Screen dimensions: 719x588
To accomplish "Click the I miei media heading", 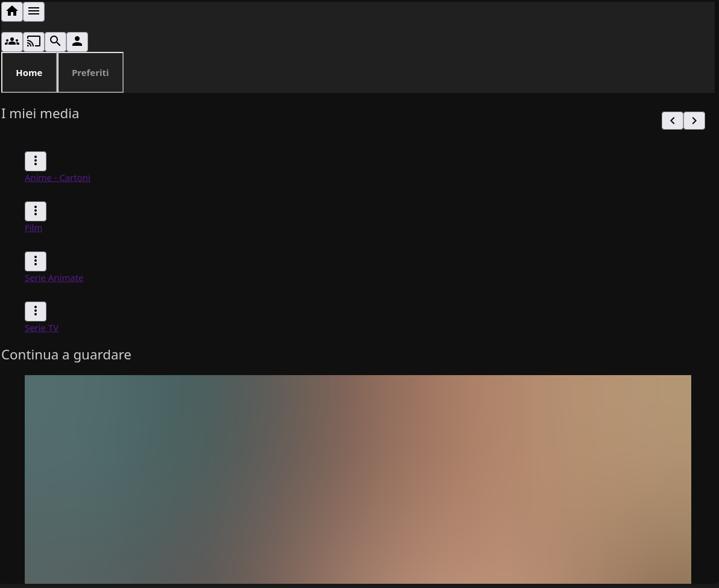I will tap(40, 113).
